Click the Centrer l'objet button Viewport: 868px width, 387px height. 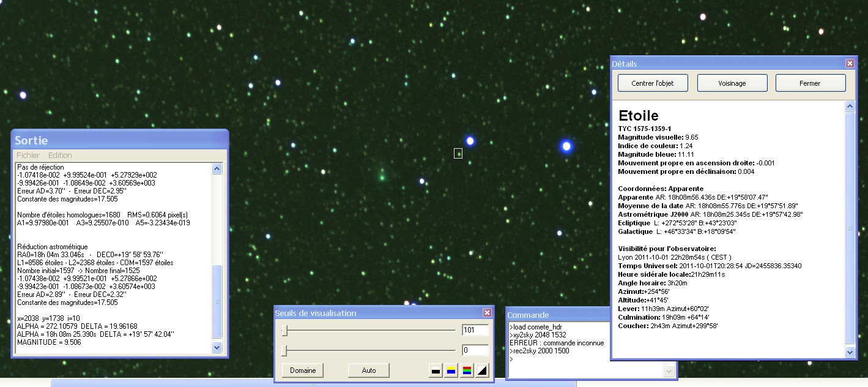click(653, 83)
